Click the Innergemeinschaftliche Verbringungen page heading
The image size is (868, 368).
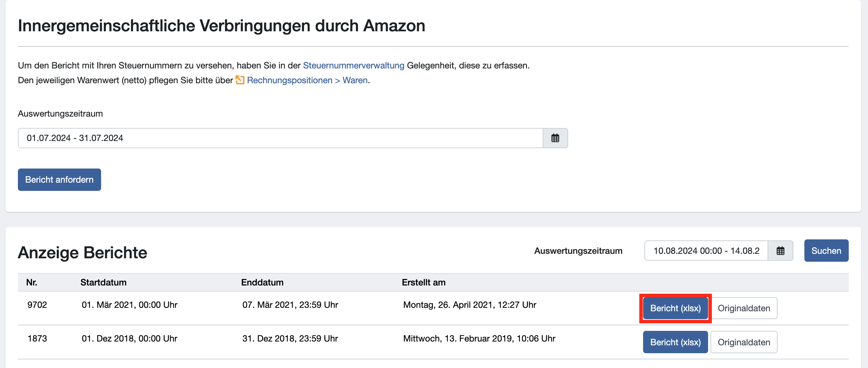pos(221,26)
